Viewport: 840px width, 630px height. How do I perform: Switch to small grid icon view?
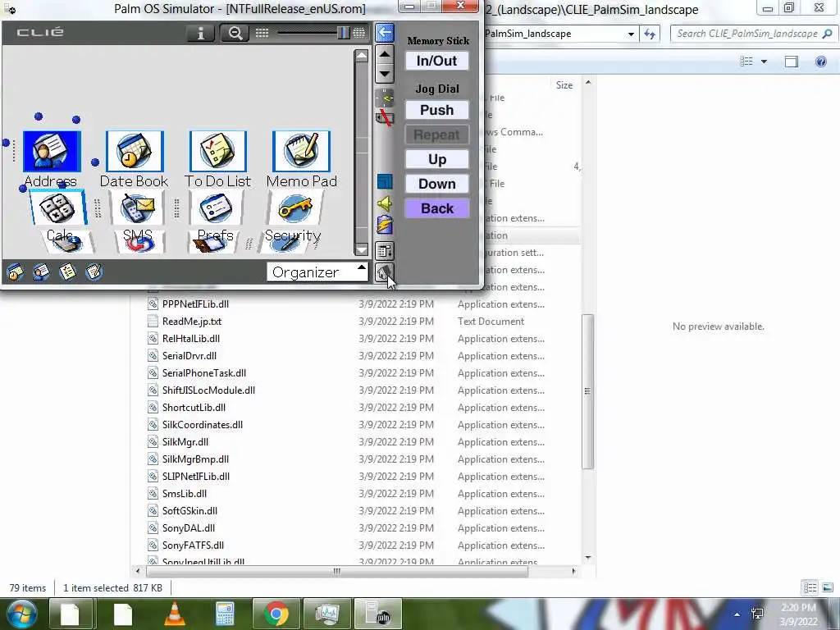point(262,33)
